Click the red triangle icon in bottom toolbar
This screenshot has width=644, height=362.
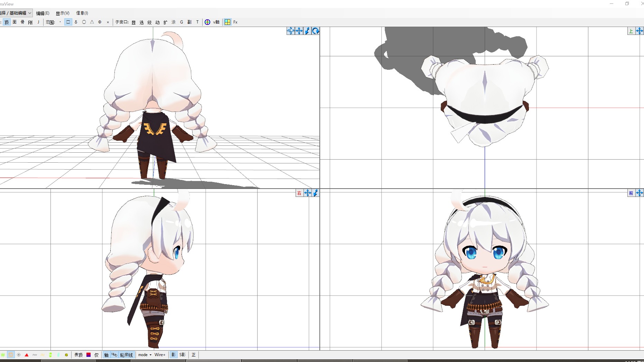pos(27,355)
